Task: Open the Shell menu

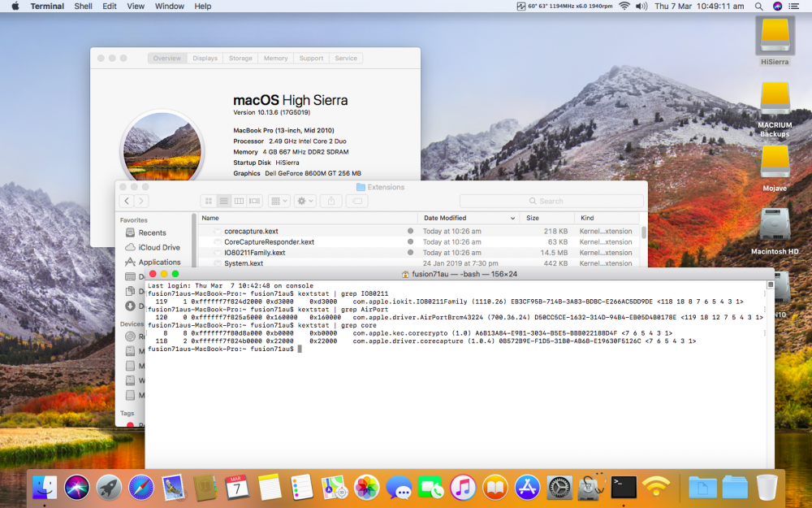Action: (83, 7)
